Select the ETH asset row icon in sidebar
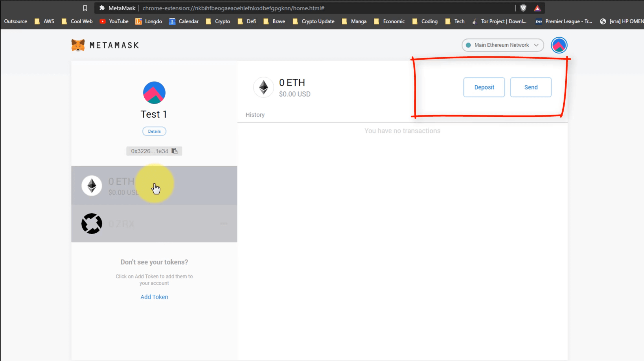The width and height of the screenshot is (644, 361). tap(92, 185)
